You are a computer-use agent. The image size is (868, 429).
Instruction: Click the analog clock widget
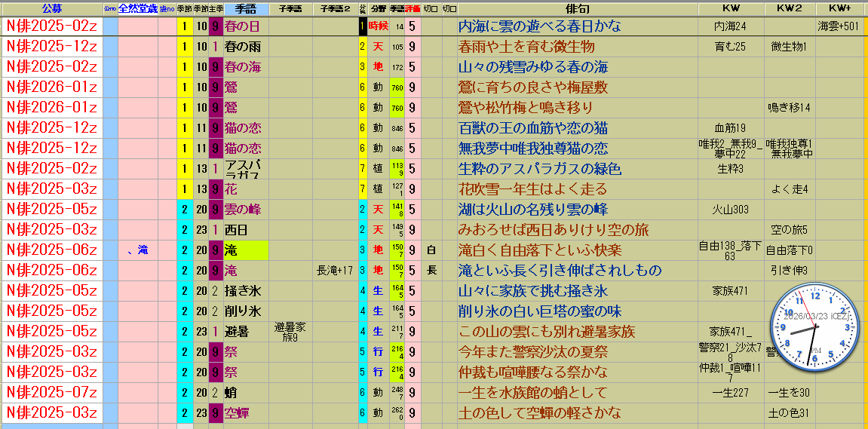tap(814, 326)
